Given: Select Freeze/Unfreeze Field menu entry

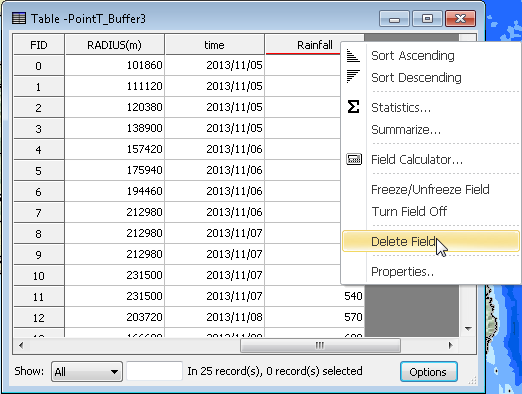Looking at the screenshot, I should click(x=430, y=189).
